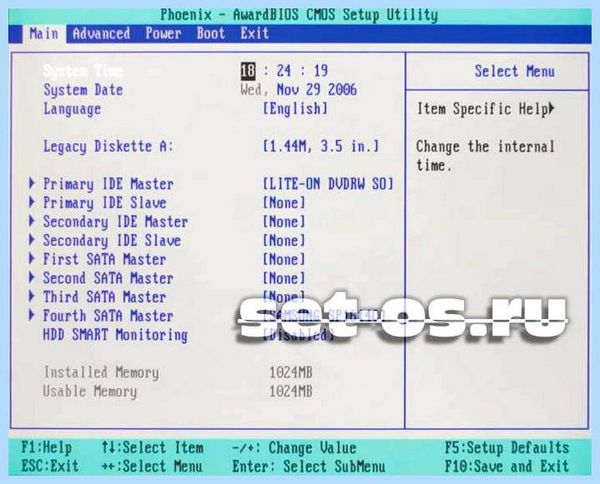The width and height of the screenshot is (600, 484).
Task: Click the System Time label
Action: tap(83, 71)
